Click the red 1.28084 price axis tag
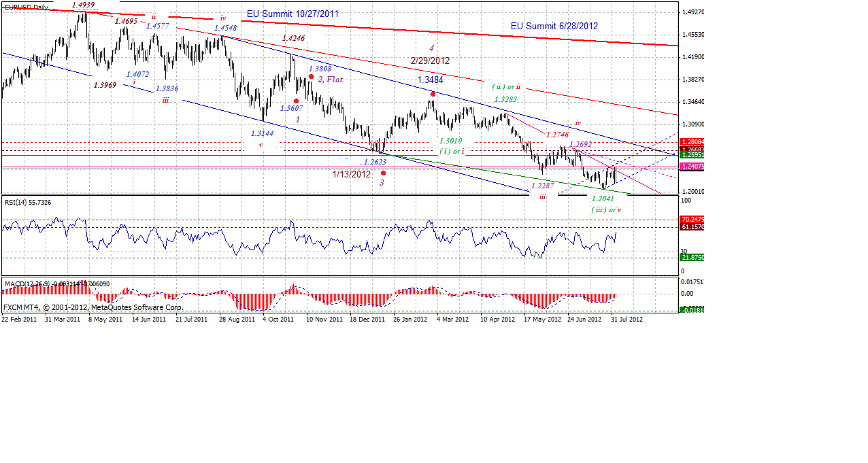868x463 pixels. point(692,142)
